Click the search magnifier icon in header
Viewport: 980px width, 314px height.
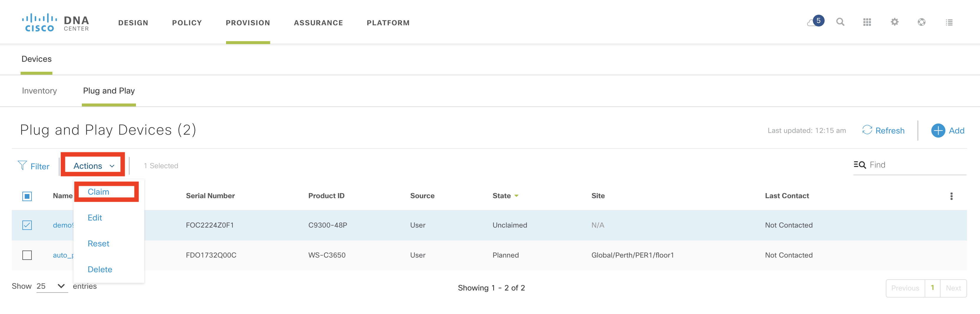coord(840,22)
